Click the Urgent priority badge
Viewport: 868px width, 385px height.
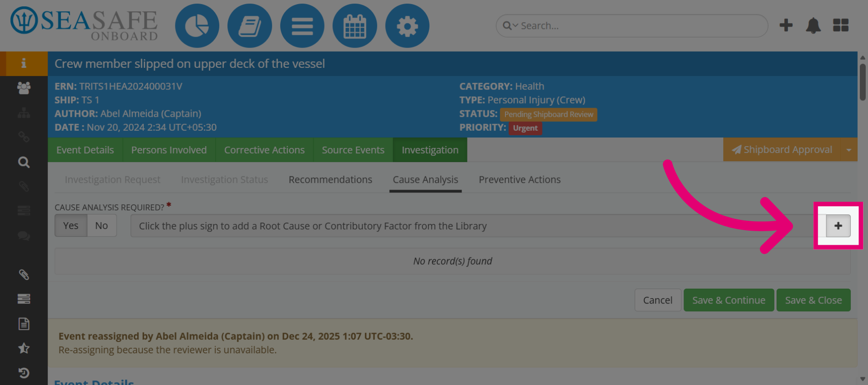click(x=525, y=128)
